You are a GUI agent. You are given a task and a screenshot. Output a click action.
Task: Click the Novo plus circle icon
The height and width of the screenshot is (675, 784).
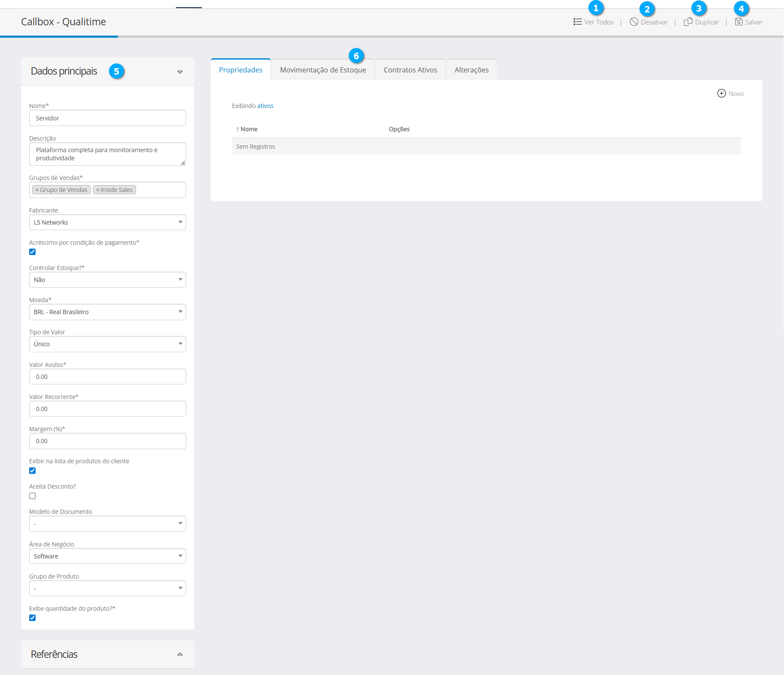(x=721, y=93)
